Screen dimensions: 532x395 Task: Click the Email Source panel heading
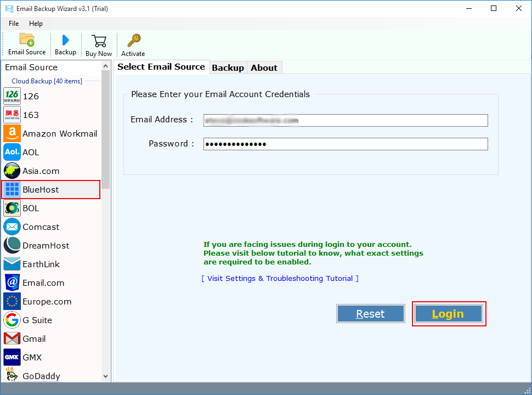coord(31,67)
